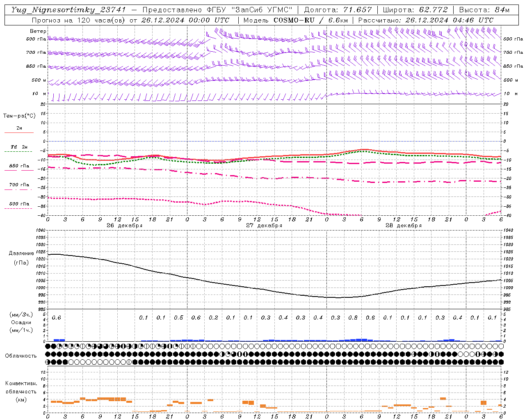
Task: Click the Широта: 62.772 header value
Action: [415, 10]
